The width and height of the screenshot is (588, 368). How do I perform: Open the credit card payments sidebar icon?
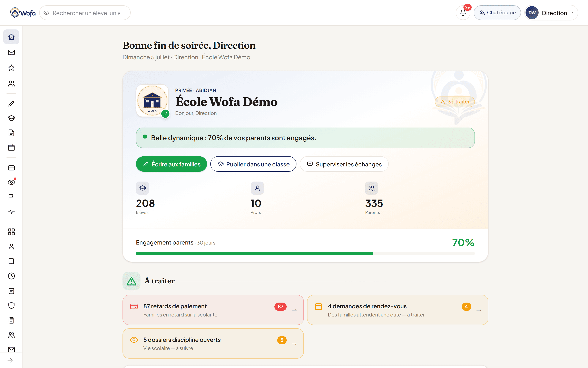click(11, 168)
